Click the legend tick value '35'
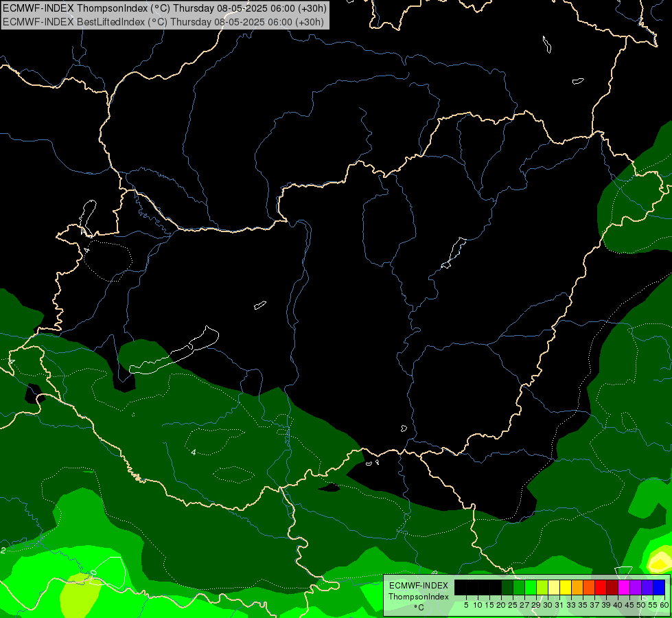The width and height of the screenshot is (672, 618). [583, 605]
